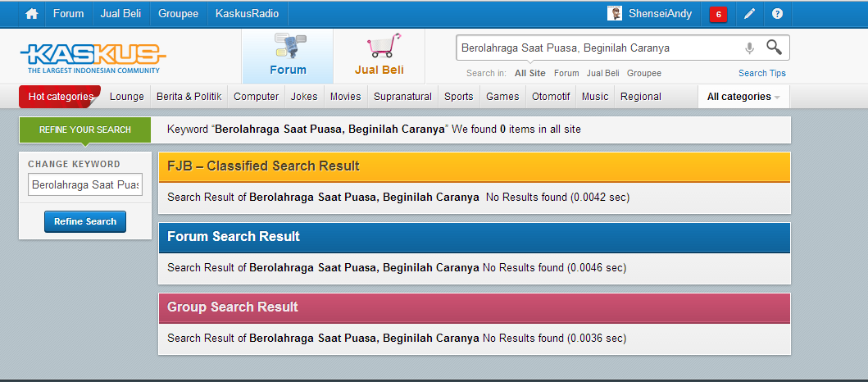Open Computer category
The height and width of the screenshot is (382, 868).
257,97
